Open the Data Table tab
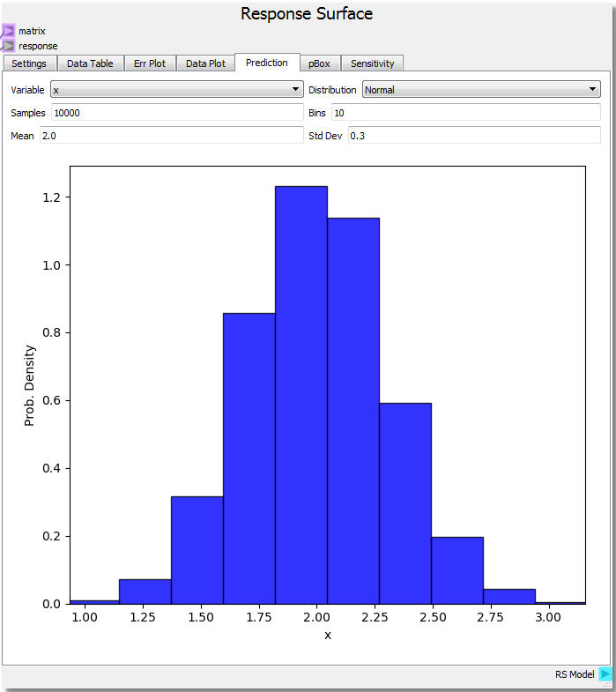Image resolution: width=616 pixels, height=692 pixels. click(x=90, y=63)
